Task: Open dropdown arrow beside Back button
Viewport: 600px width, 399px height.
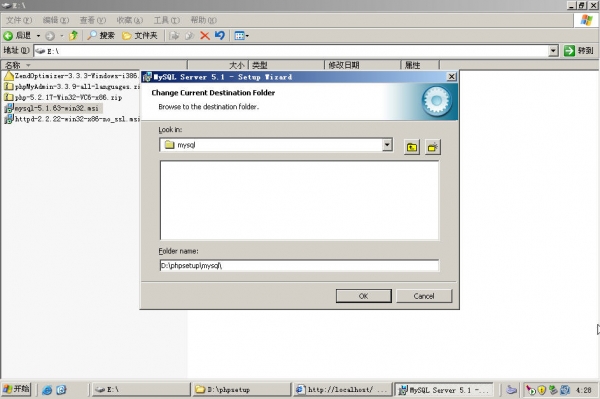Action: click(38, 36)
